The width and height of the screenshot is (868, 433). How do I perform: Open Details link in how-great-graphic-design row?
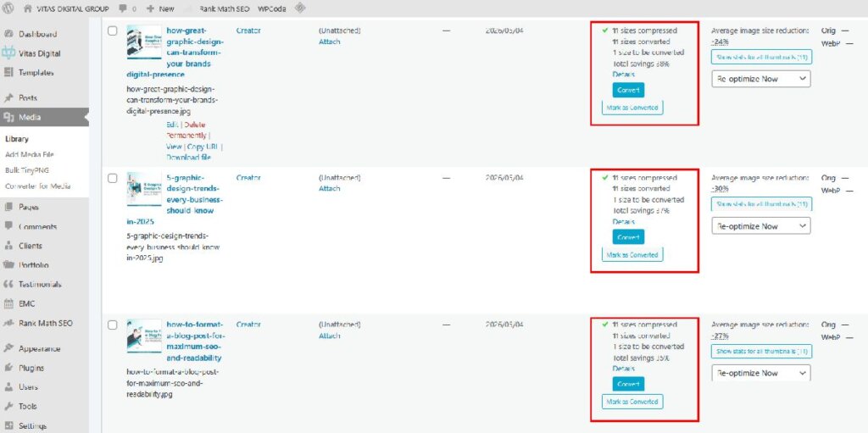pyautogui.click(x=623, y=75)
